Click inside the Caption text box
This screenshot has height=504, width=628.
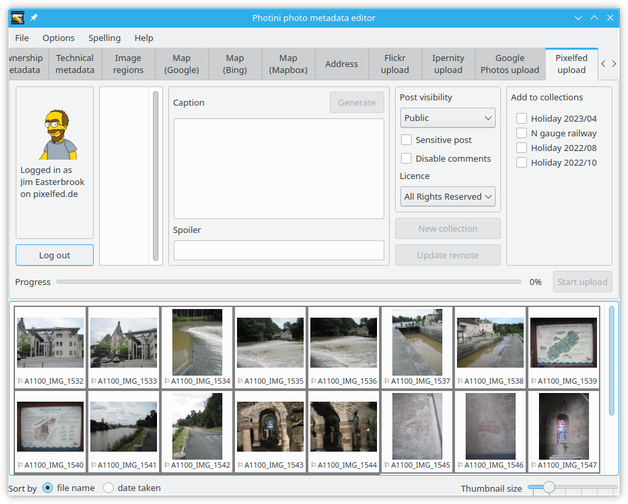pos(279,168)
